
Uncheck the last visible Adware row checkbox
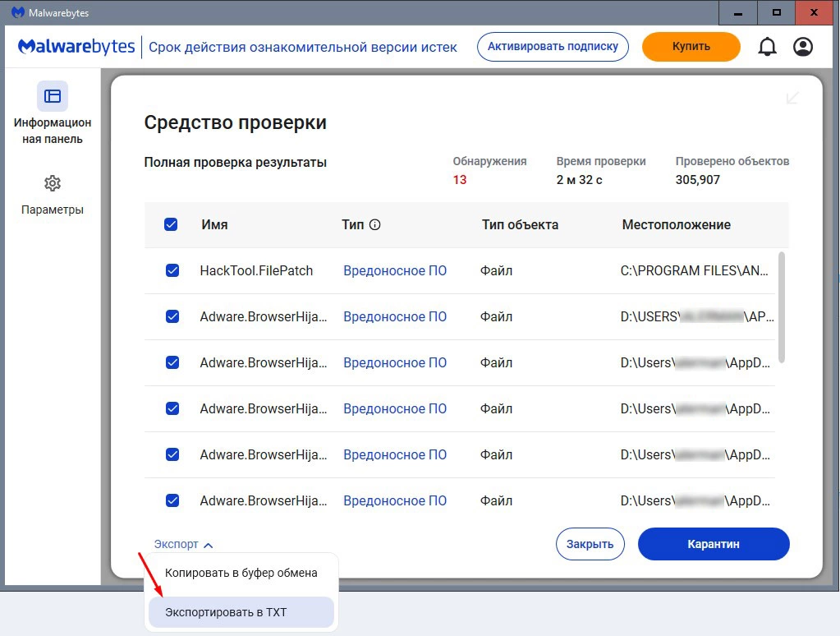click(172, 500)
